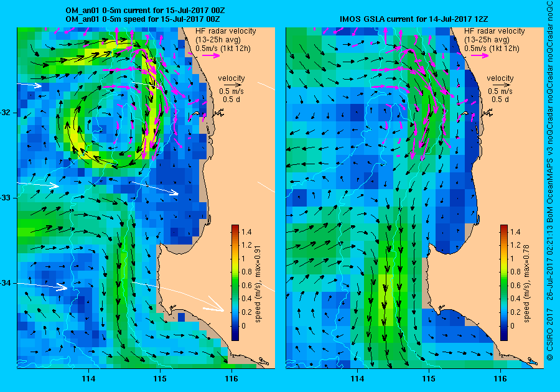
Task: Click the 116 longitude label under the right map
Action: point(500,379)
